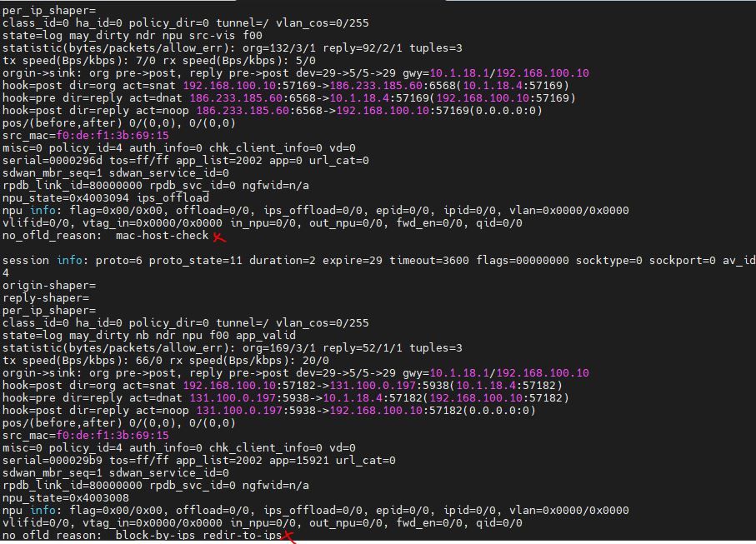Click 'origin-shaper=' line
This screenshot has width=756, height=544.
click(49, 285)
